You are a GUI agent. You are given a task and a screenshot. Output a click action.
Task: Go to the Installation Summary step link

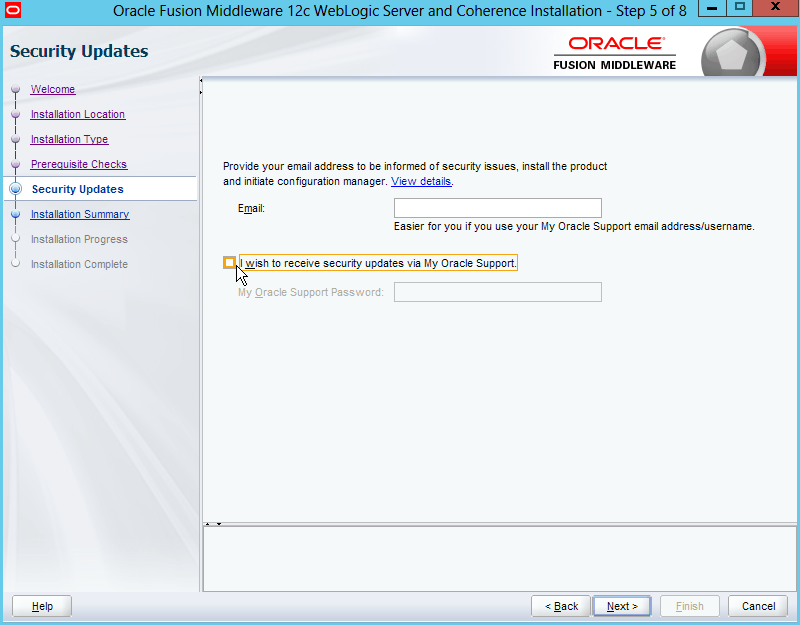coord(79,214)
